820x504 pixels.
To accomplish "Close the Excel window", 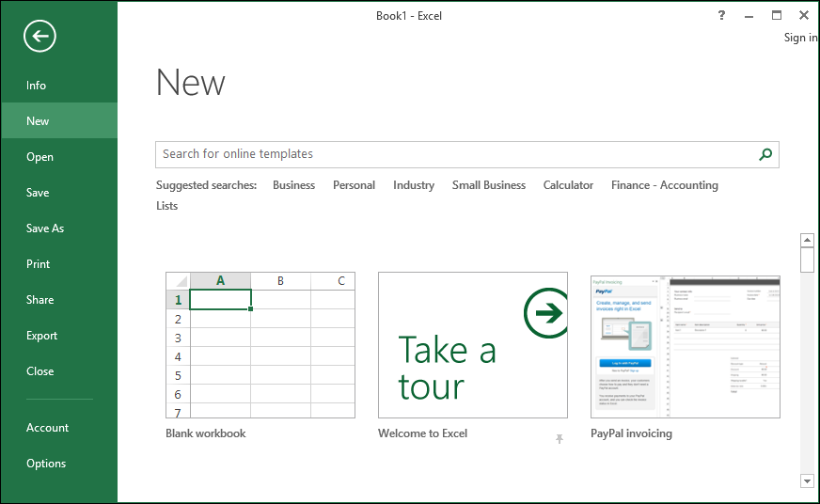I will pos(804,15).
